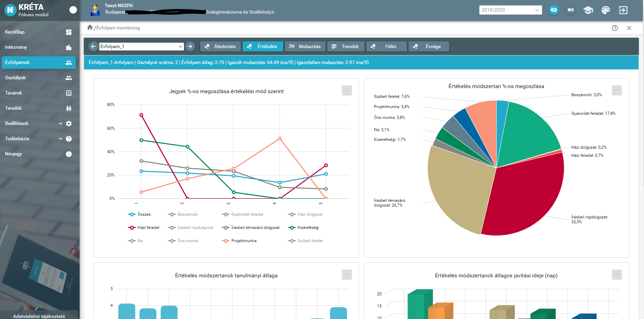Screen dimensions: 644x319
Task: Toggle Beszámoló series in legend
Action: click(183, 214)
